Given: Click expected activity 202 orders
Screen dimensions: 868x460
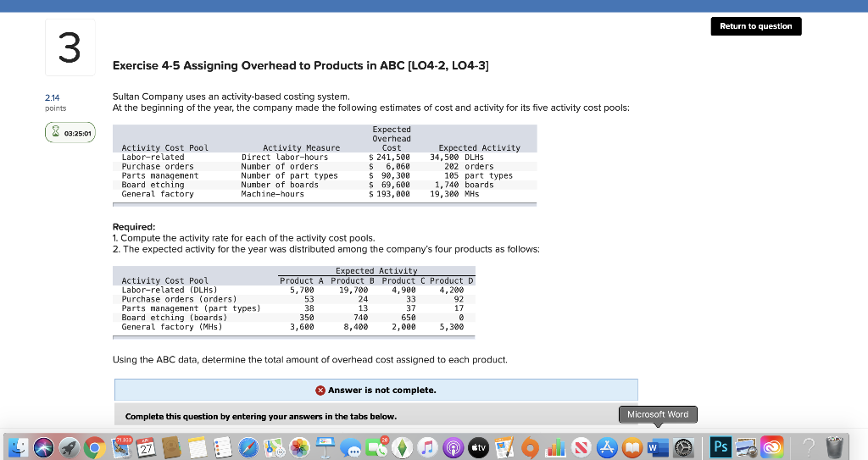Looking at the screenshot, I should (x=468, y=166).
